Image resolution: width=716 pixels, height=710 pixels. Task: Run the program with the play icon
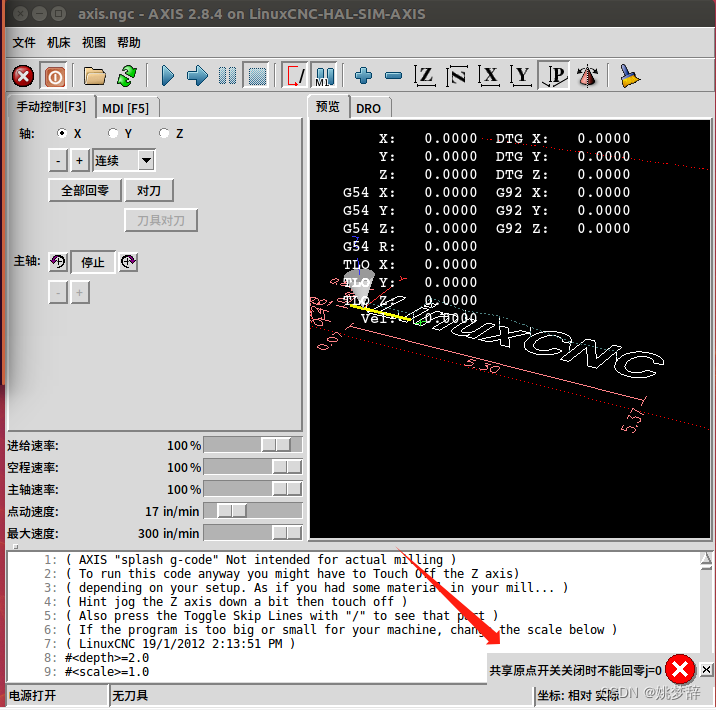[x=168, y=76]
